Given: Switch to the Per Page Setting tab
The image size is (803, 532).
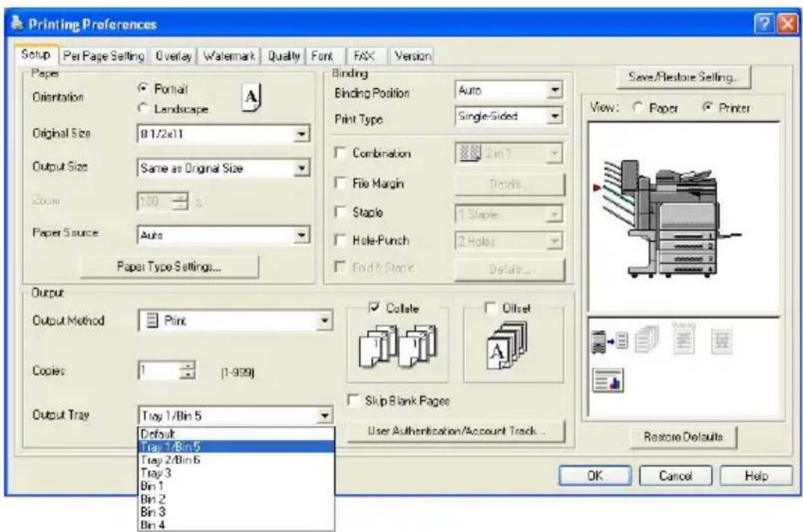Looking at the screenshot, I should pyautogui.click(x=103, y=56).
